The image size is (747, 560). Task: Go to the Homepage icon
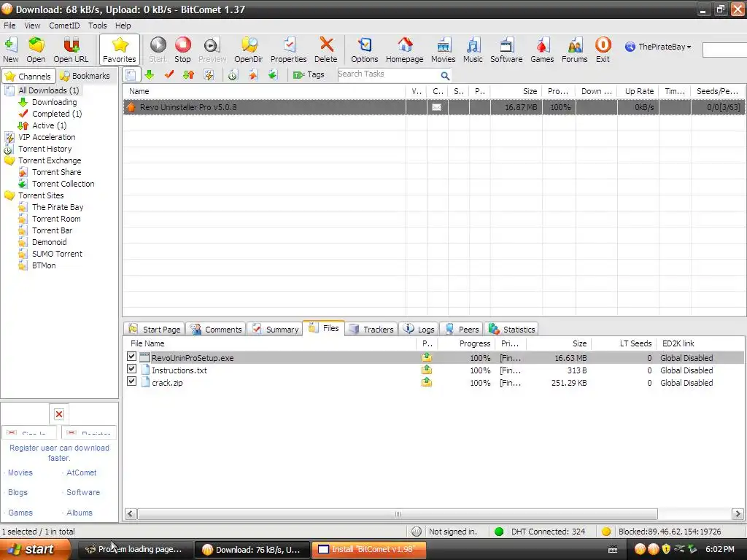pyautogui.click(x=404, y=50)
